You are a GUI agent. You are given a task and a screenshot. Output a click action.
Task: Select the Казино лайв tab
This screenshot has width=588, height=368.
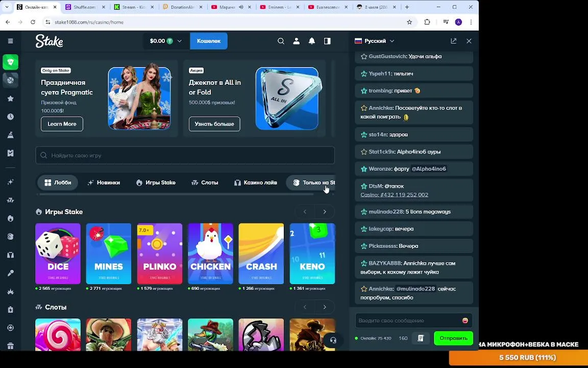pos(255,182)
